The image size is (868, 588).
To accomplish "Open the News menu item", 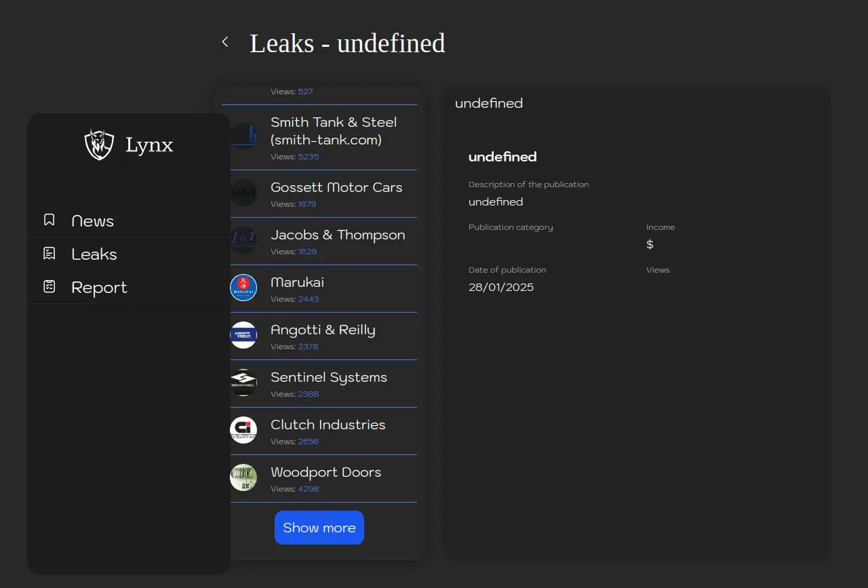I will pos(93,221).
